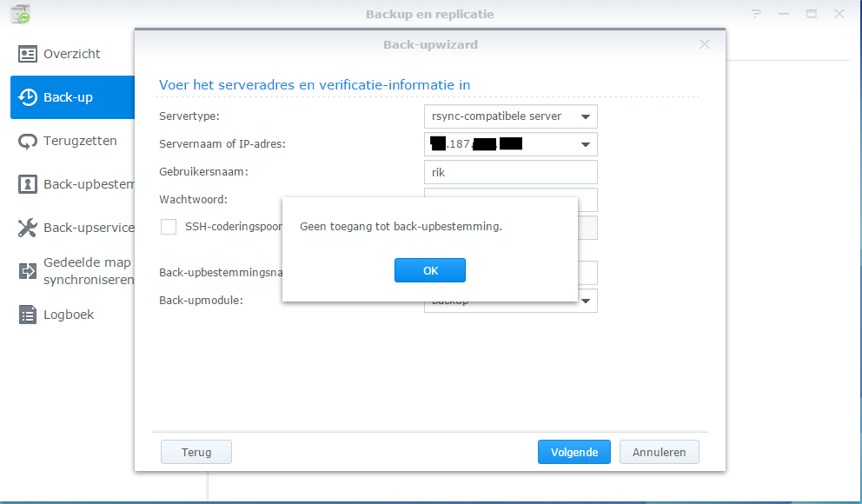
Task: Click the Back-upservice tools icon
Action: click(x=28, y=228)
